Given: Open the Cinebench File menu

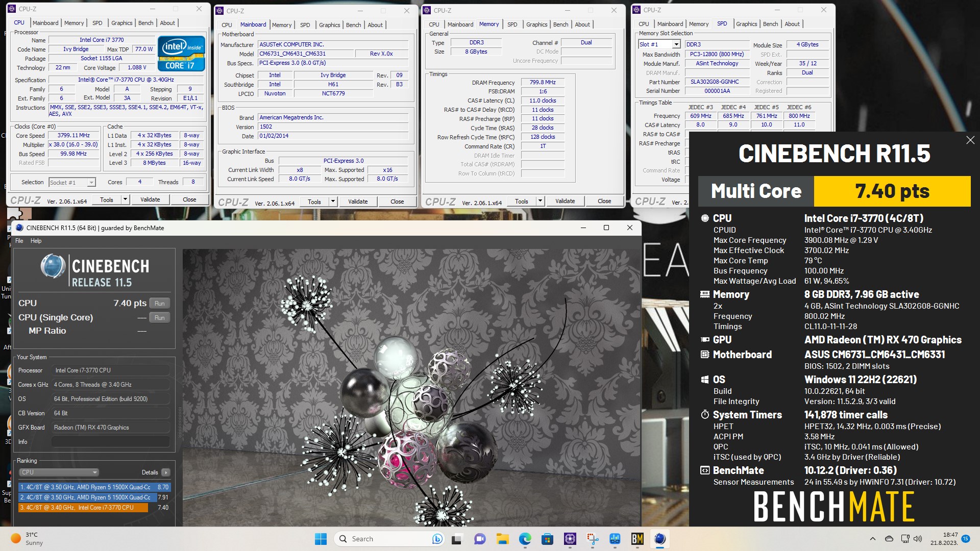Looking at the screenshot, I should pyautogui.click(x=19, y=241).
